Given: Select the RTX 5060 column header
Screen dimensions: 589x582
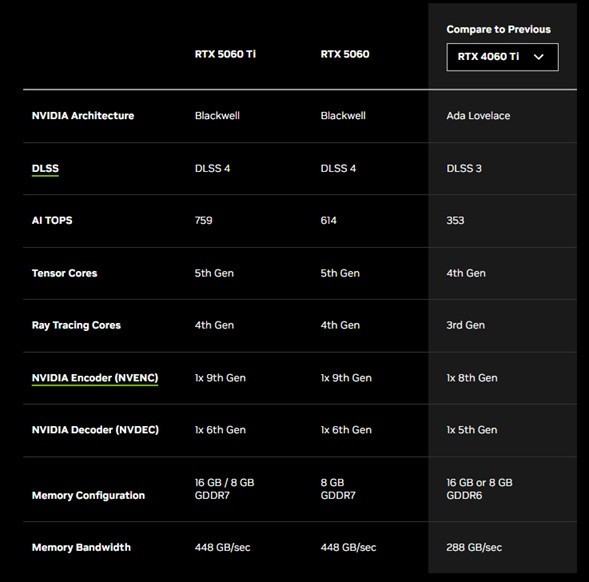Looking at the screenshot, I should (x=345, y=54).
